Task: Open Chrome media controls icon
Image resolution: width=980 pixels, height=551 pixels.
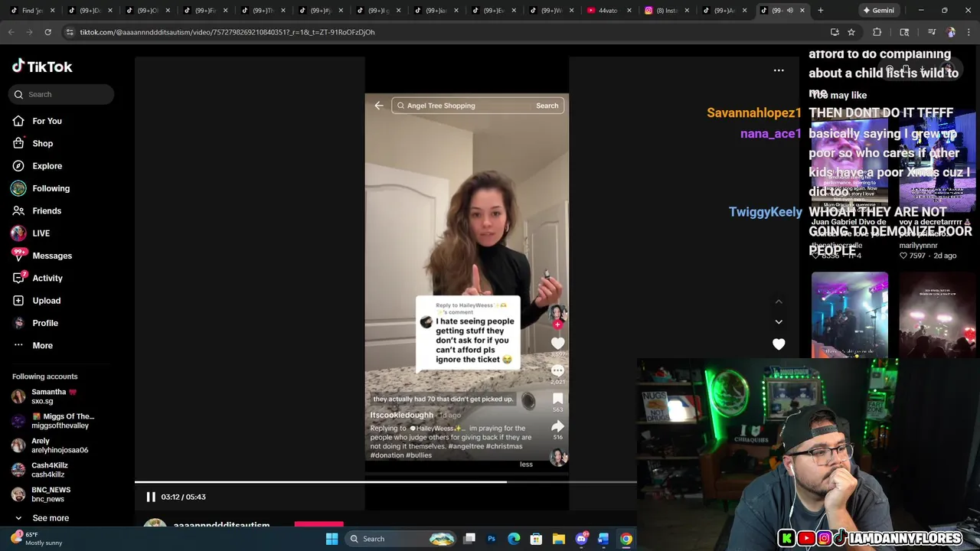Action: click(x=932, y=32)
